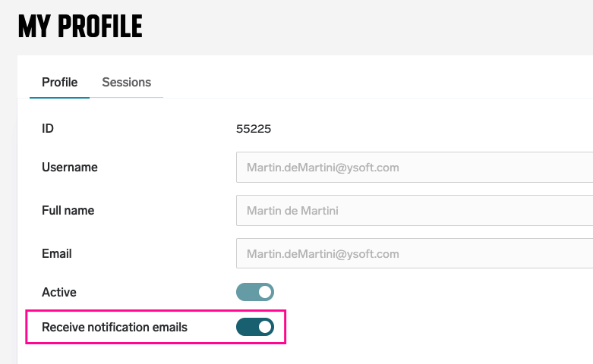Click the 'Martin de Martini' name text
593x364 pixels.
tap(292, 211)
